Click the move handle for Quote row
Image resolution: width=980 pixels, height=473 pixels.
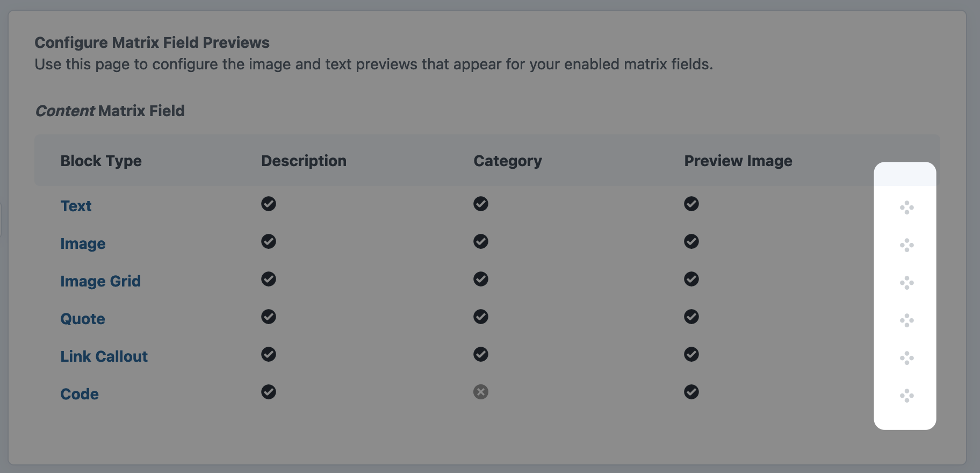tap(907, 320)
